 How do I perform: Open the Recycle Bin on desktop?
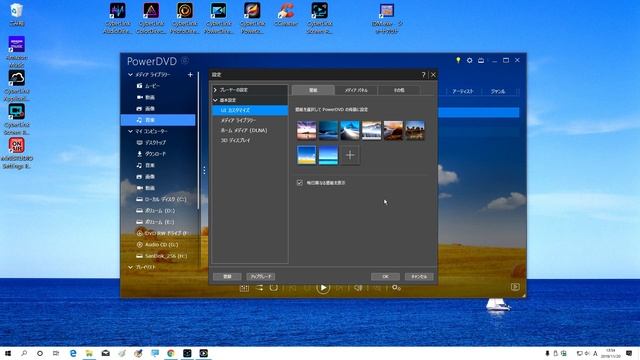[17, 14]
